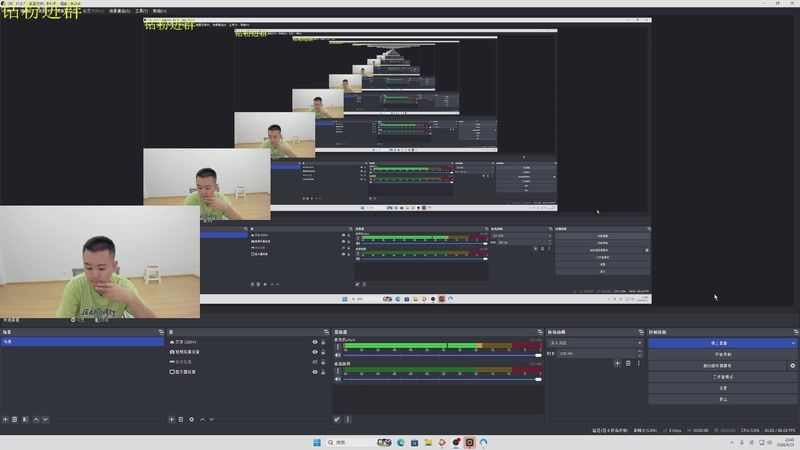Add a new source with plus icon
The width and height of the screenshot is (800, 450).
coord(171,419)
